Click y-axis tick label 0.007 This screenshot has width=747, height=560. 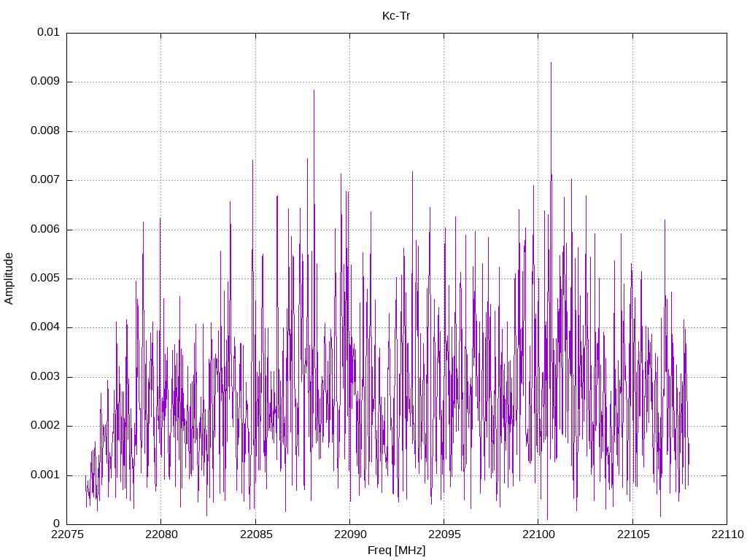pos(44,179)
